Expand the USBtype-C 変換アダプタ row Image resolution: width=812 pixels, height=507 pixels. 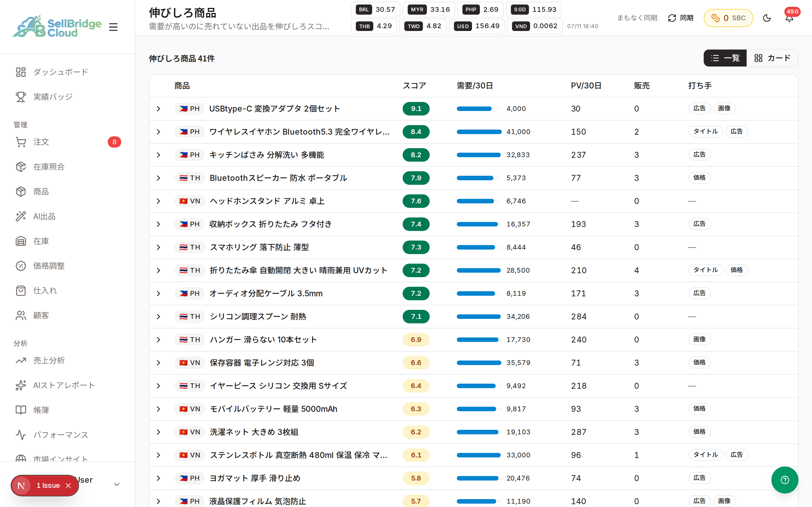tap(158, 109)
